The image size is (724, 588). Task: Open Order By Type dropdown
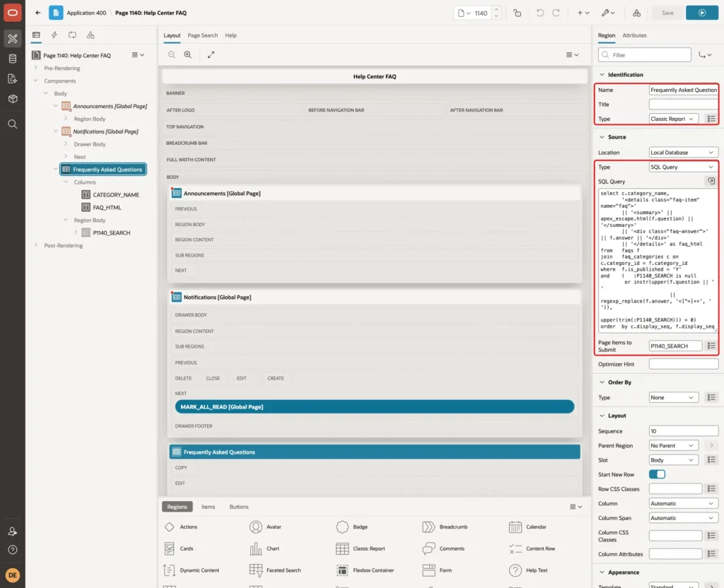click(x=673, y=397)
